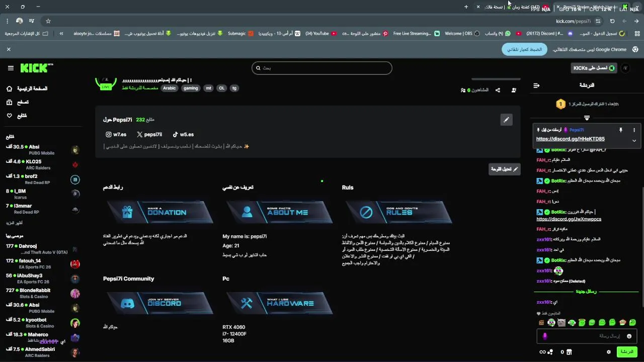The width and height of the screenshot is (644, 362).
Task: Click the share icon under stream
Action: pyautogui.click(x=498, y=90)
